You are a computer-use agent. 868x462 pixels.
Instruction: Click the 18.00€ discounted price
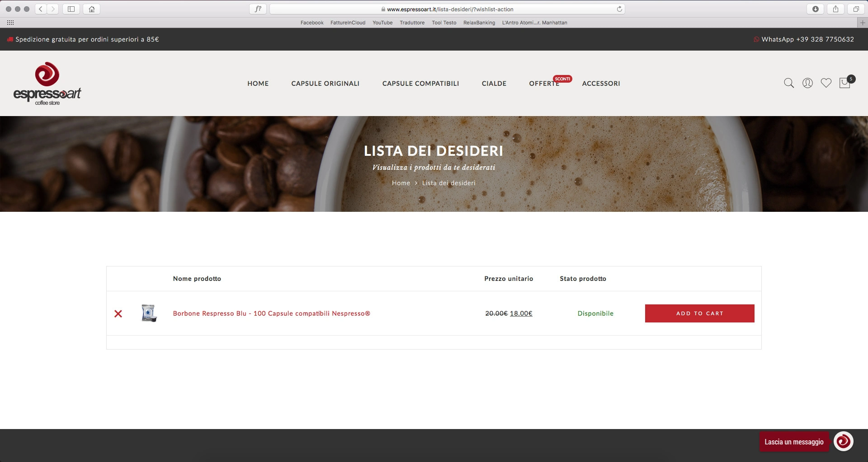click(521, 313)
